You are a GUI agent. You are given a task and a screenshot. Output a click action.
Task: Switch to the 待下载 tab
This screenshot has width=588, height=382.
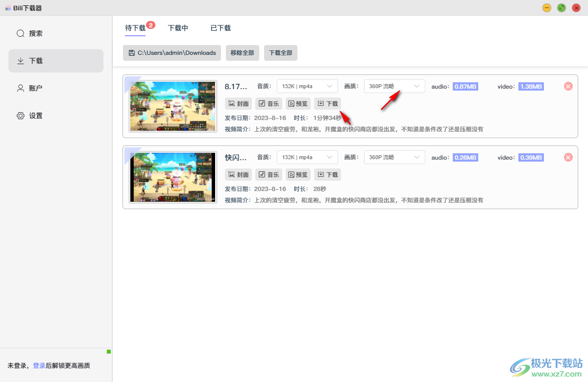pyautogui.click(x=135, y=28)
